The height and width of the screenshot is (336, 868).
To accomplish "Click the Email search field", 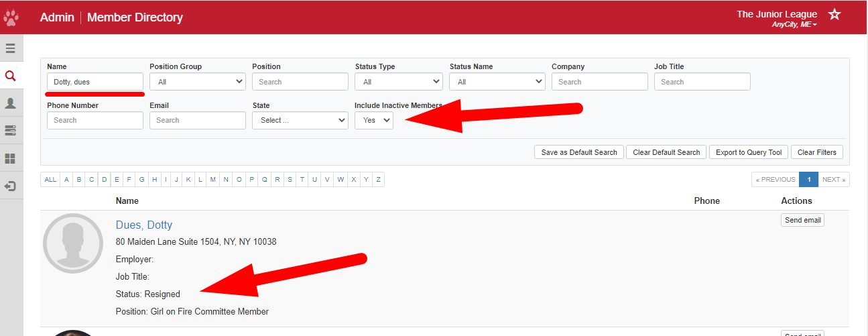I will click(x=198, y=120).
